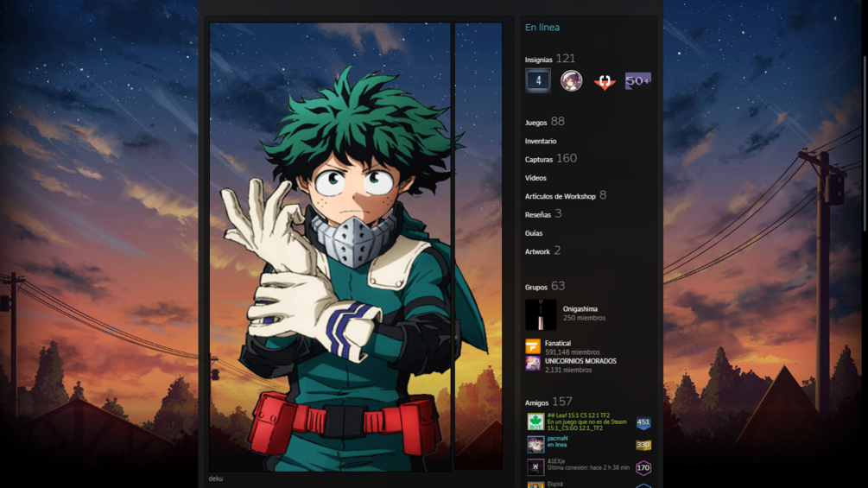Click the UNICORNIOS MORADOS group name

coord(580,361)
